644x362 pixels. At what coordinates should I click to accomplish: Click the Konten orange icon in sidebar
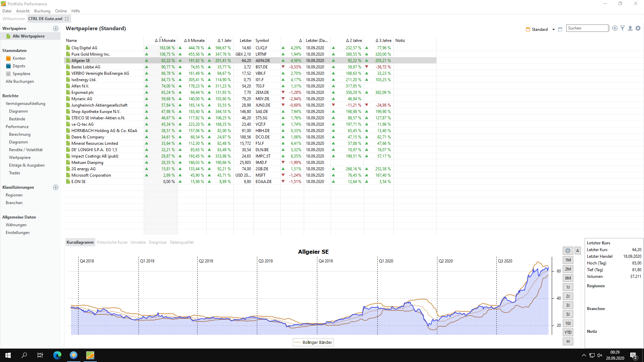click(8, 58)
